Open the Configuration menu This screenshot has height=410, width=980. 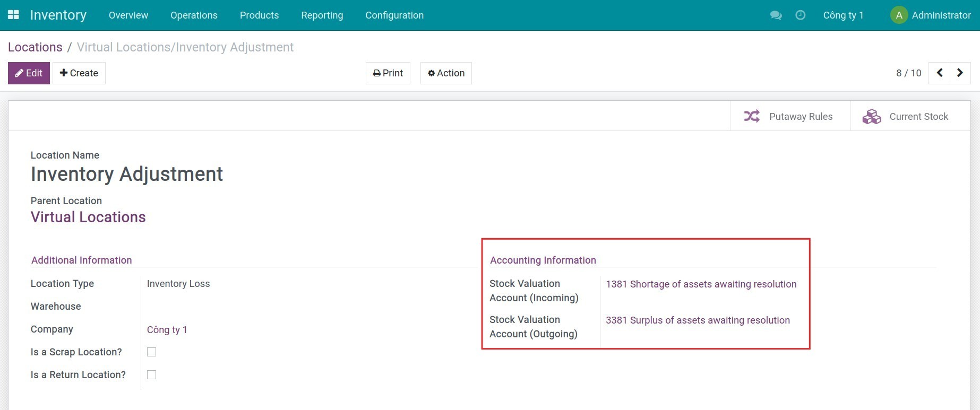click(x=394, y=15)
